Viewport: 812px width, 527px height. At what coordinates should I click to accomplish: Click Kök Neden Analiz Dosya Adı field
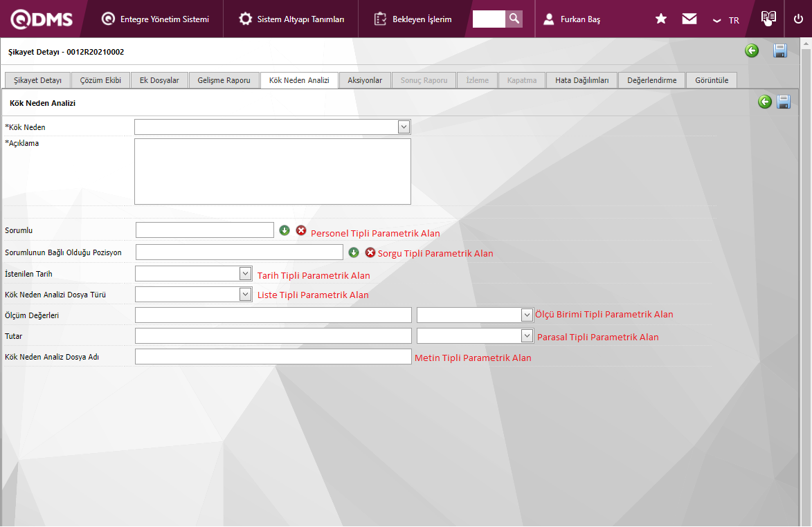click(273, 356)
